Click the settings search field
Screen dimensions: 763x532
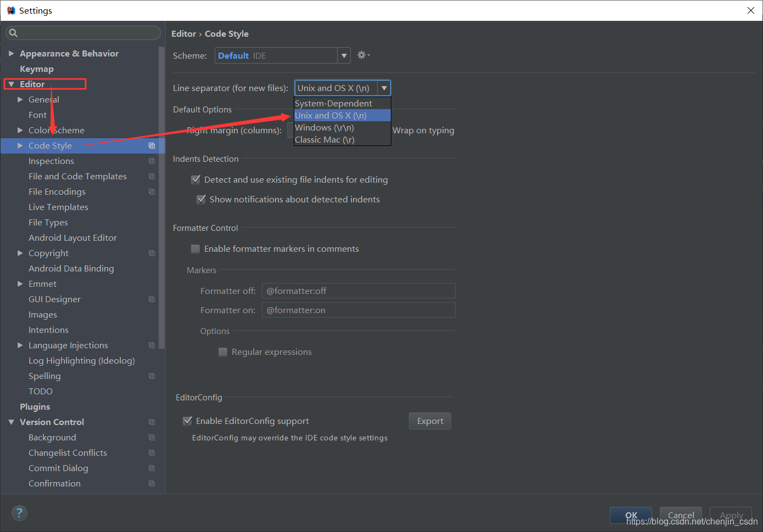point(83,33)
